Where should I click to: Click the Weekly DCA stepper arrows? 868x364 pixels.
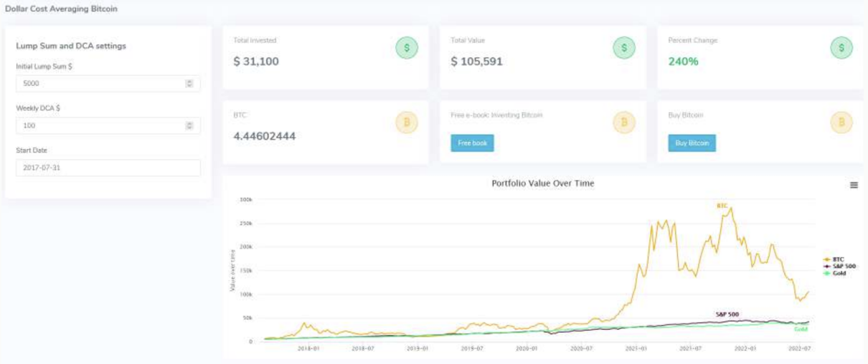(x=189, y=125)
